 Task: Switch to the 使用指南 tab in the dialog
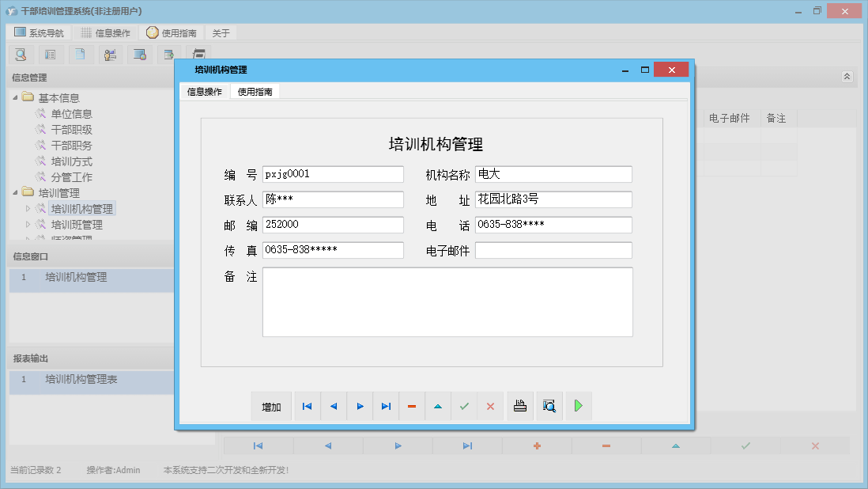pyautogui.click(x=254, y=90)
